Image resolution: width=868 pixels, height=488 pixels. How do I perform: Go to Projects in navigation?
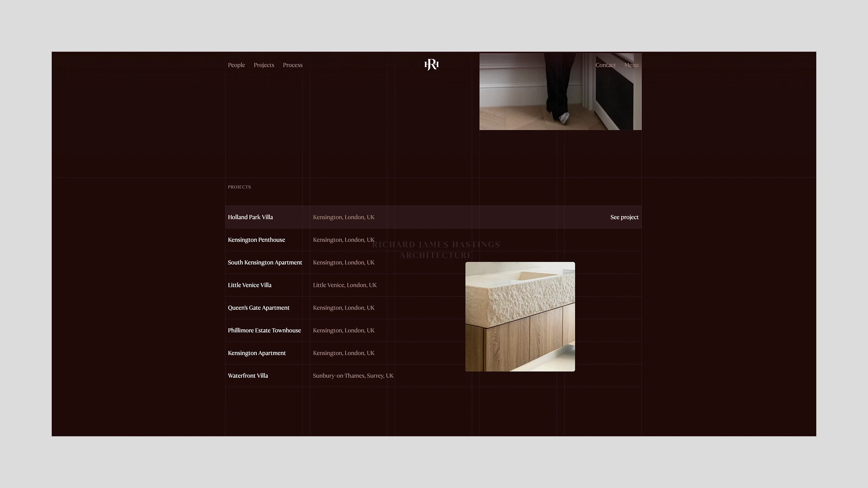(x=264, y=65)
